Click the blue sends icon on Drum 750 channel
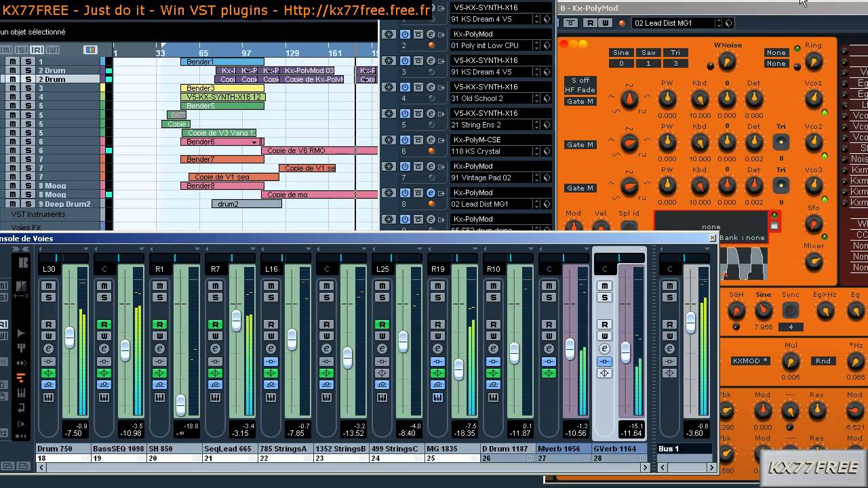This screenshot has height=488, width=868. (x=48, y=385)
